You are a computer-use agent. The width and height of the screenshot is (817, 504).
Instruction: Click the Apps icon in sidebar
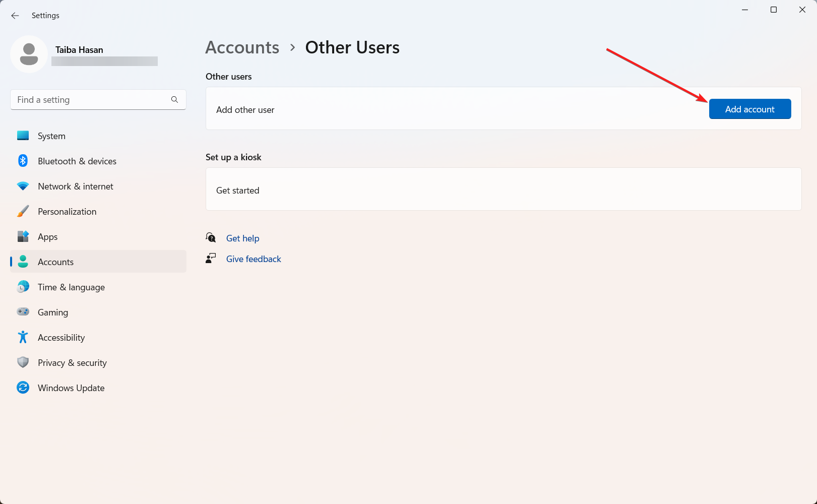tap(23, 236)
